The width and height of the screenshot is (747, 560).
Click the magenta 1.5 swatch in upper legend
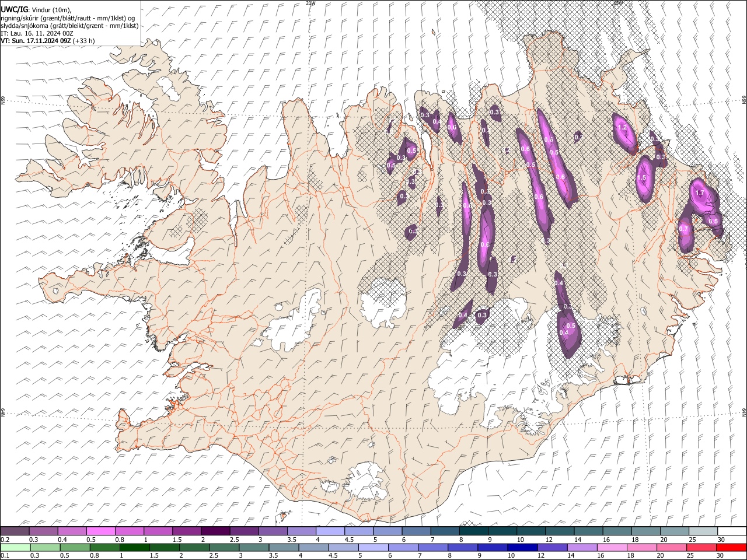pos(187,531)
